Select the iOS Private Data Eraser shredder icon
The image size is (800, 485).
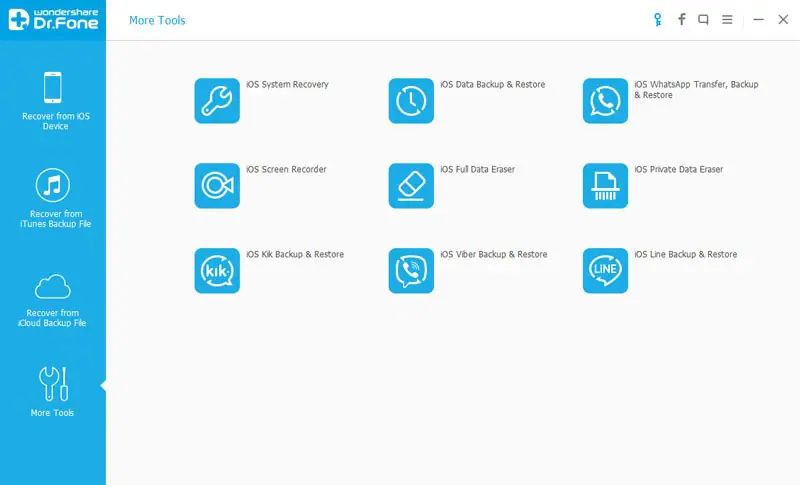pos(605,186)
